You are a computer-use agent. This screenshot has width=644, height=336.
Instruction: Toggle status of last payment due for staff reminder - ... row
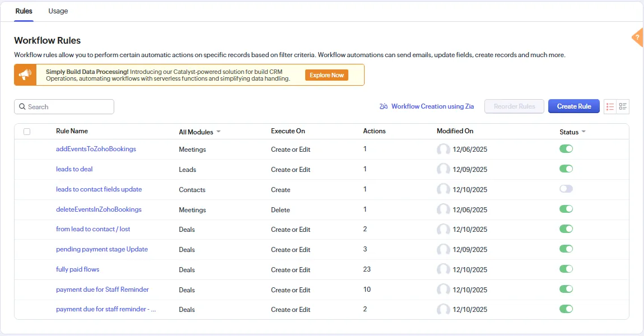pyautogui.click(x=566, y=309)
